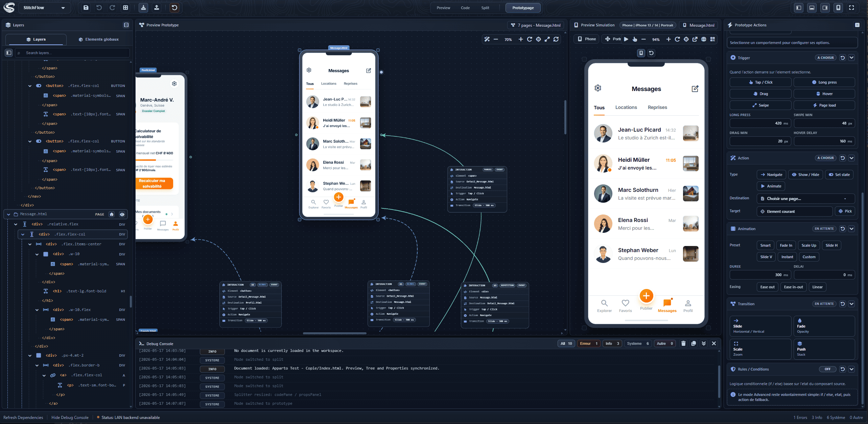Open simulation in external window icon
Image resolution: width=868 pixels, height=424 pixels.
click(695, 39)
